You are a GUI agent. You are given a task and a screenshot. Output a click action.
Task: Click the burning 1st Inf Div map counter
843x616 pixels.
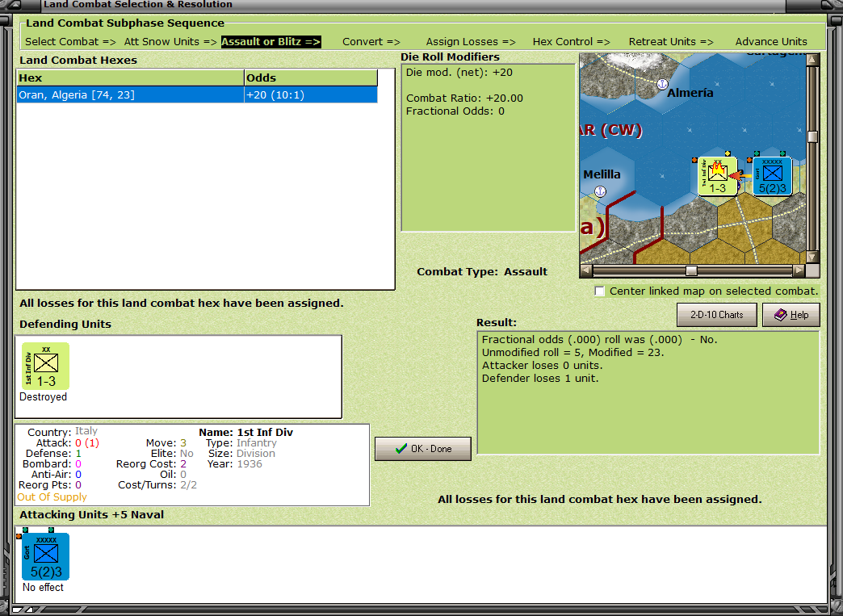coord(718,176)
